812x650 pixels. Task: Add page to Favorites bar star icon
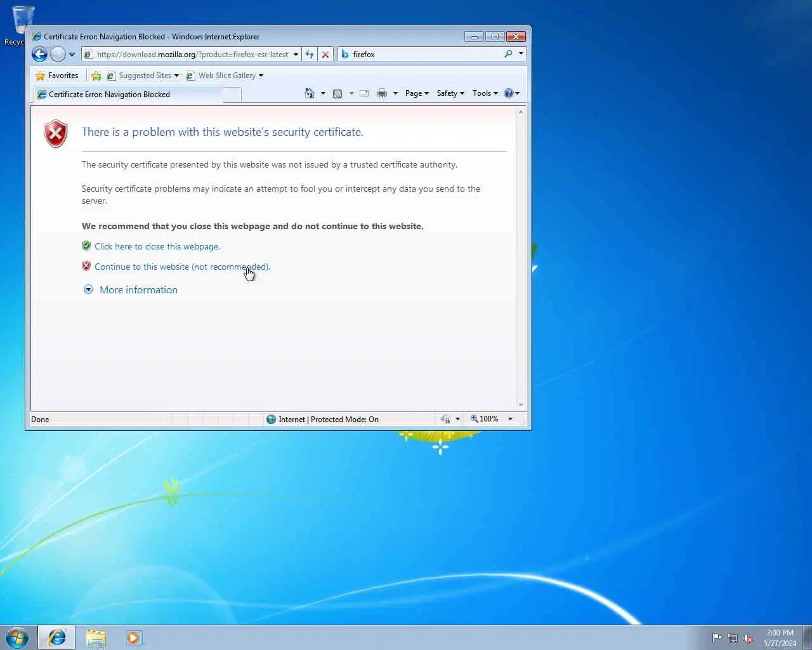tap(96, 76)
